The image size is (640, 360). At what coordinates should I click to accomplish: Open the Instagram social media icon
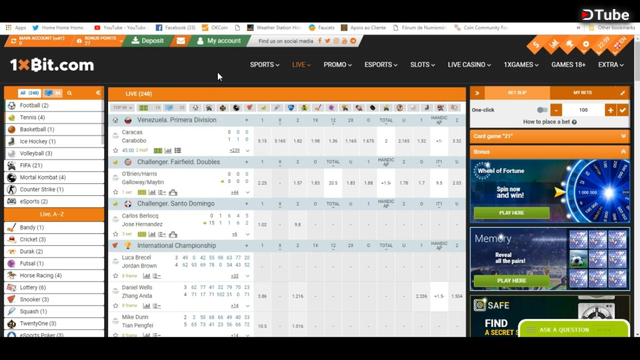[336, 41]
